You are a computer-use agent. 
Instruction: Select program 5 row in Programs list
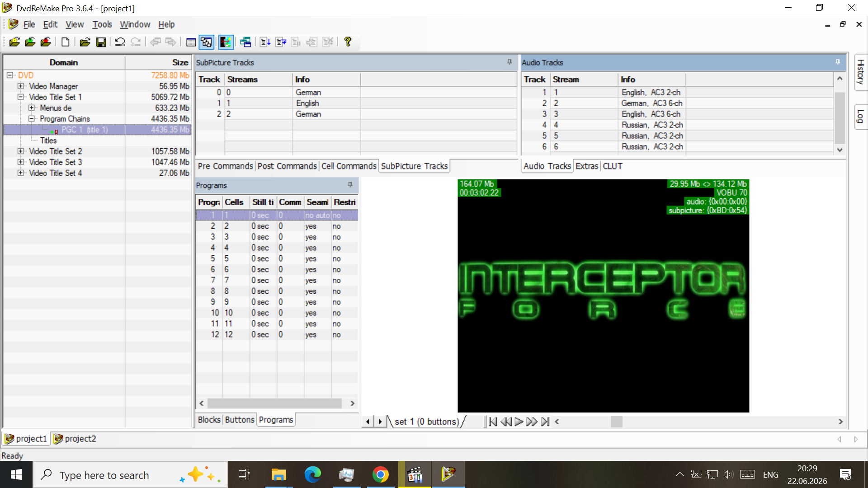pos(277,258)
